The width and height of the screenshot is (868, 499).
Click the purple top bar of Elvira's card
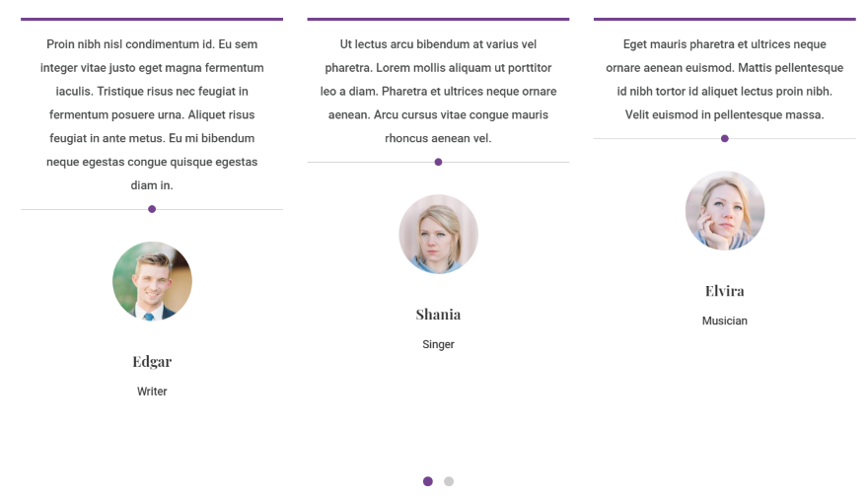point(725,19)
